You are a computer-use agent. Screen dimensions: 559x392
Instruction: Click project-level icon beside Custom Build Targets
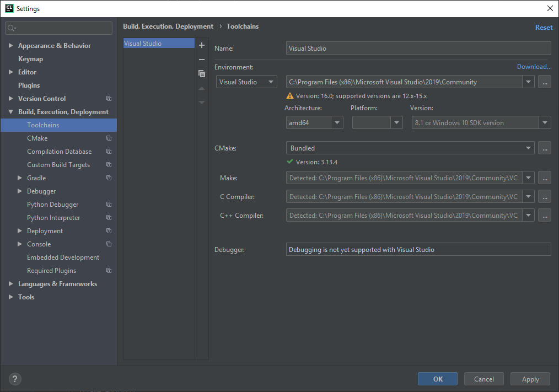109,164
